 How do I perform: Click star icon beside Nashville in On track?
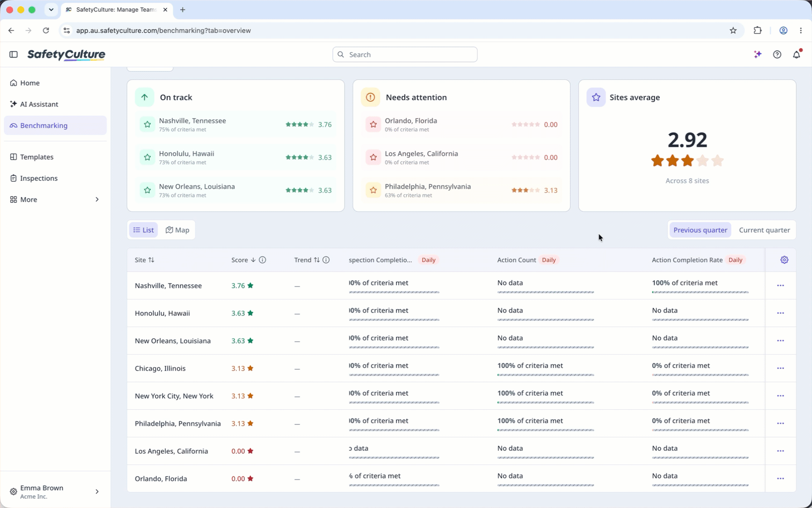147,124
